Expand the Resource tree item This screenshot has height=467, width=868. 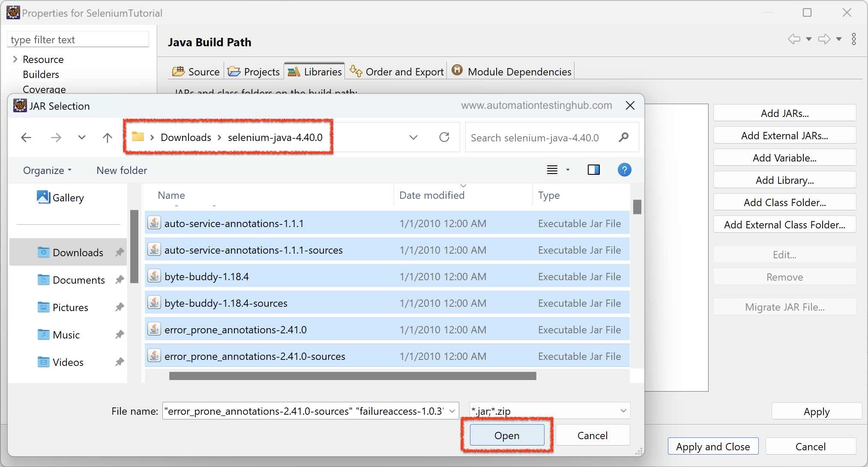[15, 59]
